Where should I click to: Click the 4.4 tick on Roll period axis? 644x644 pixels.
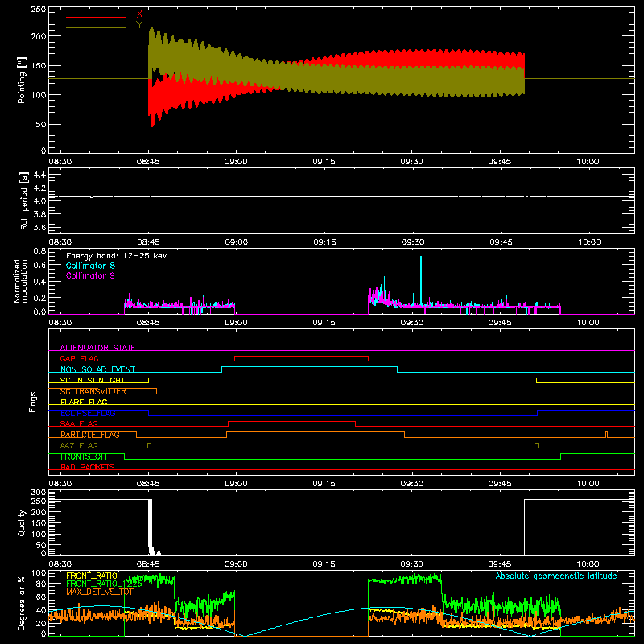[39, 175]
